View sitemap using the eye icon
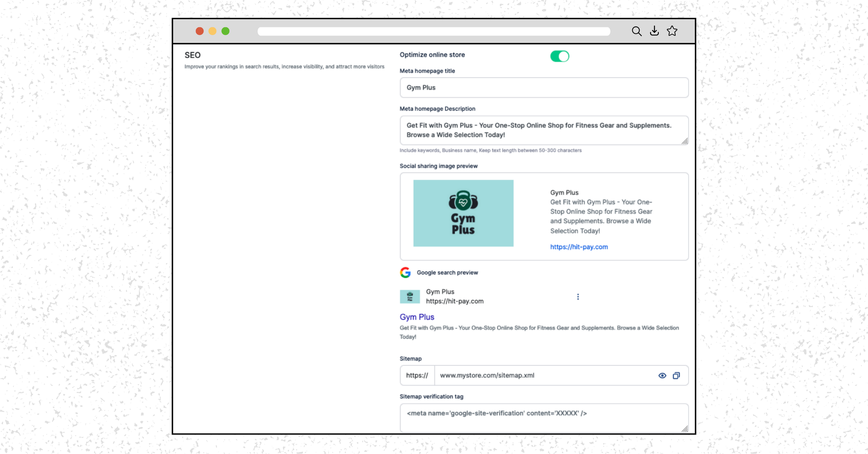 662,376
